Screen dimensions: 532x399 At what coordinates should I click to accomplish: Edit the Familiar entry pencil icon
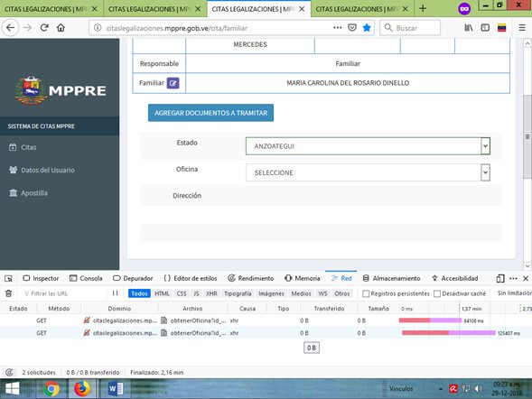point(173,83)
